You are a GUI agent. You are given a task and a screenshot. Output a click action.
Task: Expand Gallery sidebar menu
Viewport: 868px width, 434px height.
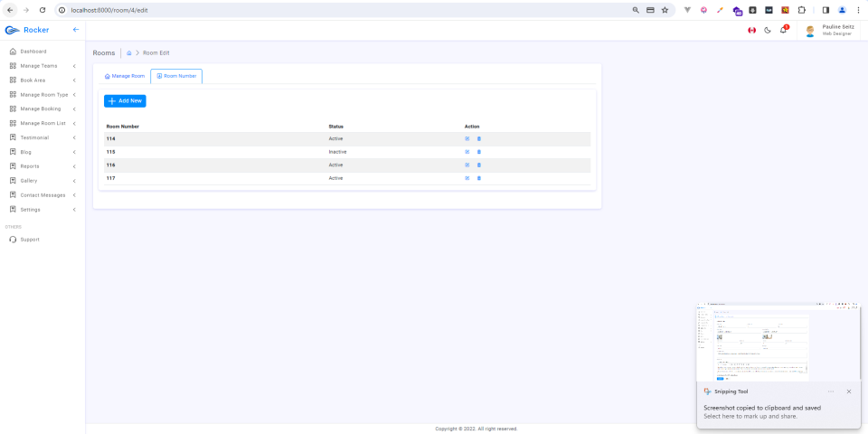click(x=42, y=181)
